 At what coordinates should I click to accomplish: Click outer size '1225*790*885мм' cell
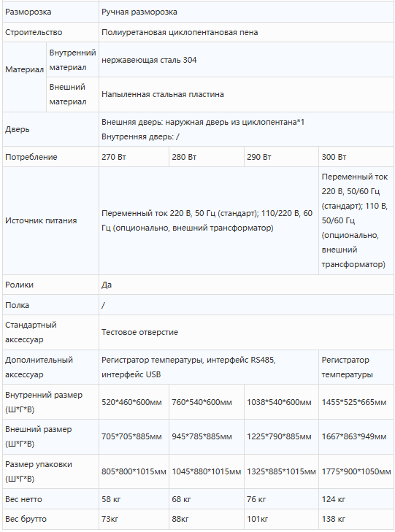(x=281, y=437)
